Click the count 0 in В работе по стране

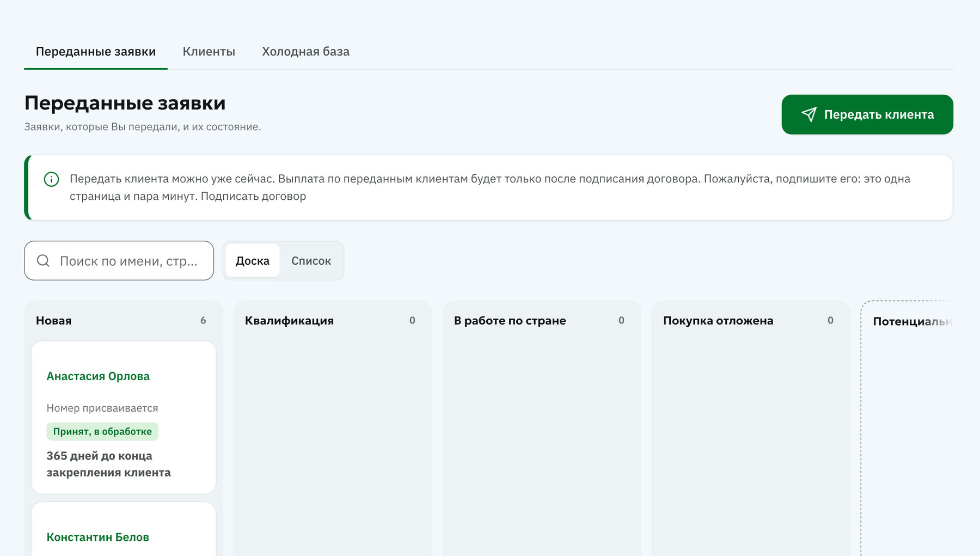tap(621, 320)
